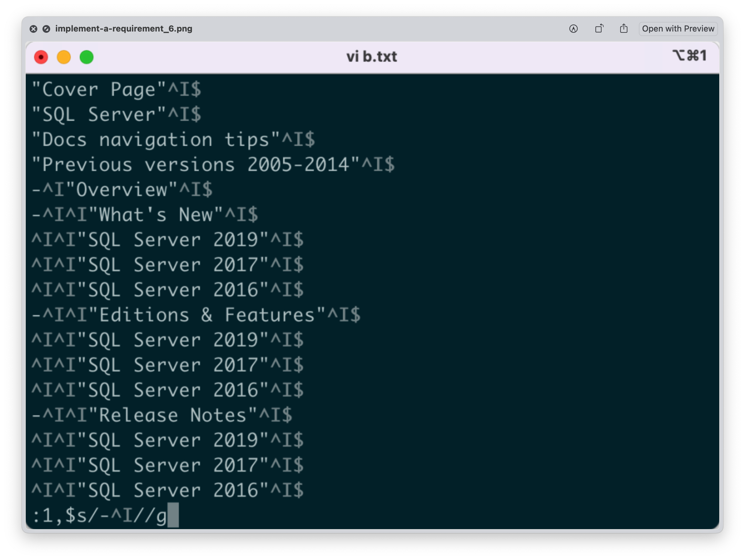Click the implement-a-requirement_6.png filename
This screenshot has height=560, width=745.
[124, 29]
